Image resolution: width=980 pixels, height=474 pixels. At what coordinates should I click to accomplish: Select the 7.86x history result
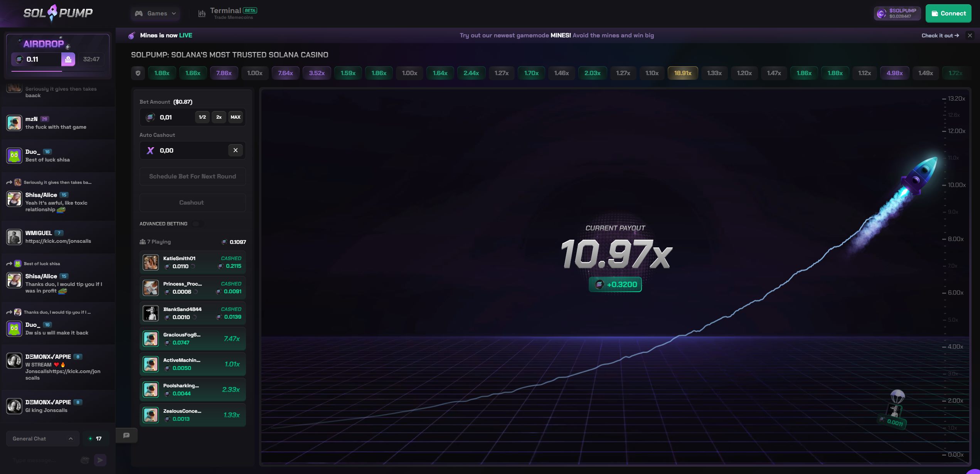tap(224, 73)
